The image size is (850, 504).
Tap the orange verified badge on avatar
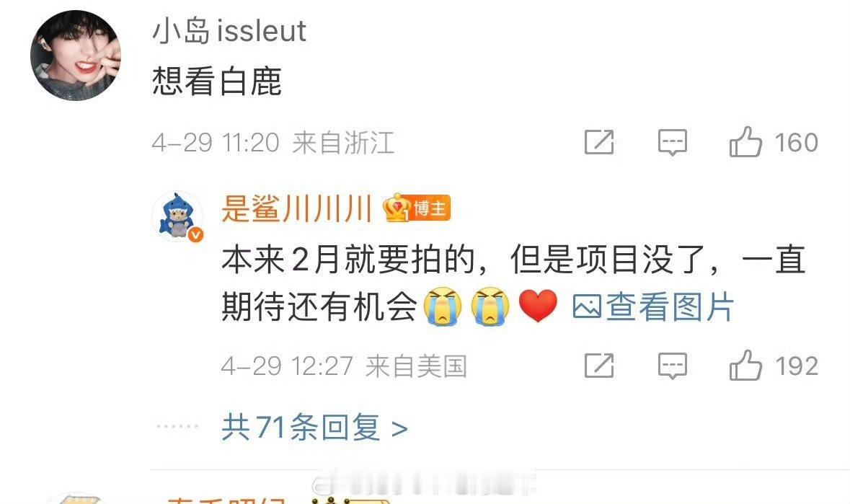(195, 234)
